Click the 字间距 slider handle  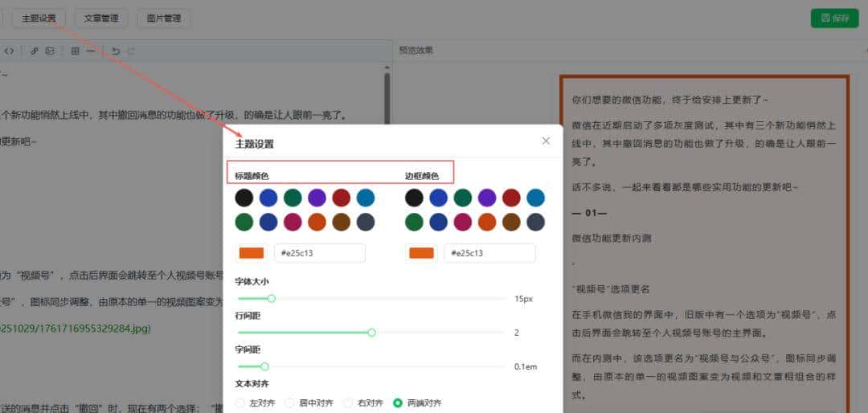click(264, 366)
